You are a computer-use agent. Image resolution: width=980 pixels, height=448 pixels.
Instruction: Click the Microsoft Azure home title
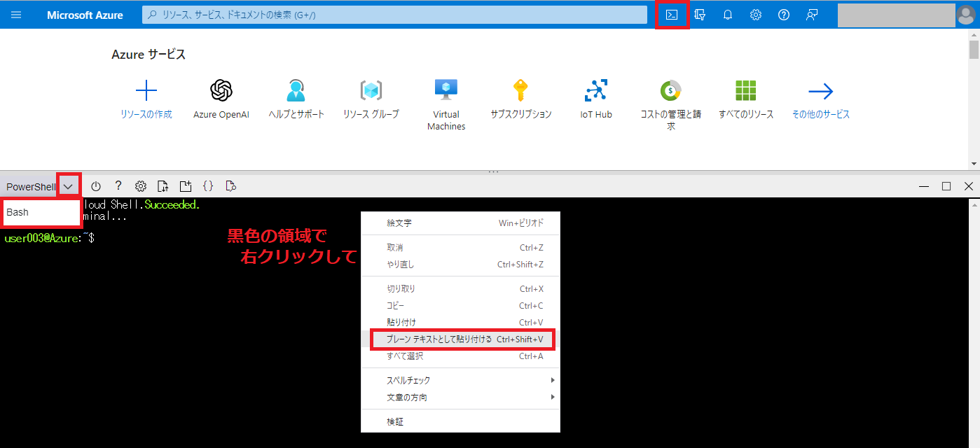tap(85, 15)
